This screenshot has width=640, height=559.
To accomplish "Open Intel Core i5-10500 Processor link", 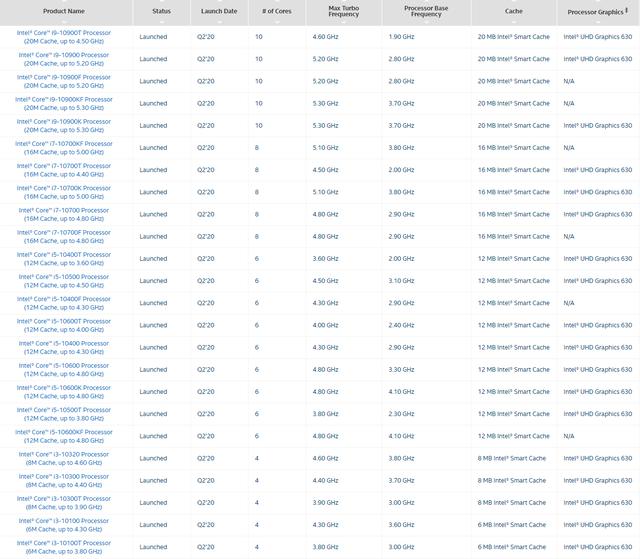I will [x=64, y=281].
